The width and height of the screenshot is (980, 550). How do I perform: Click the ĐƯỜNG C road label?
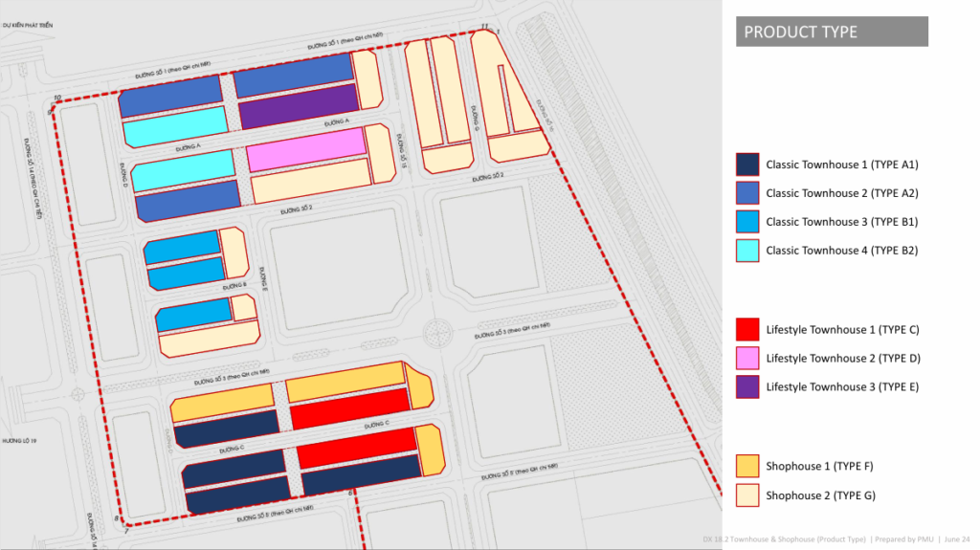click(x=375, y=424)
